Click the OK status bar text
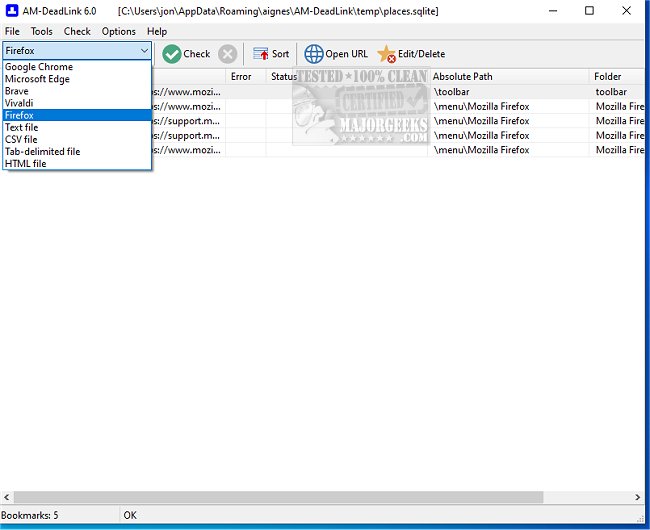The height and width of the screenshot is (530, 650). pyautogui.click(x=130, y=515)
